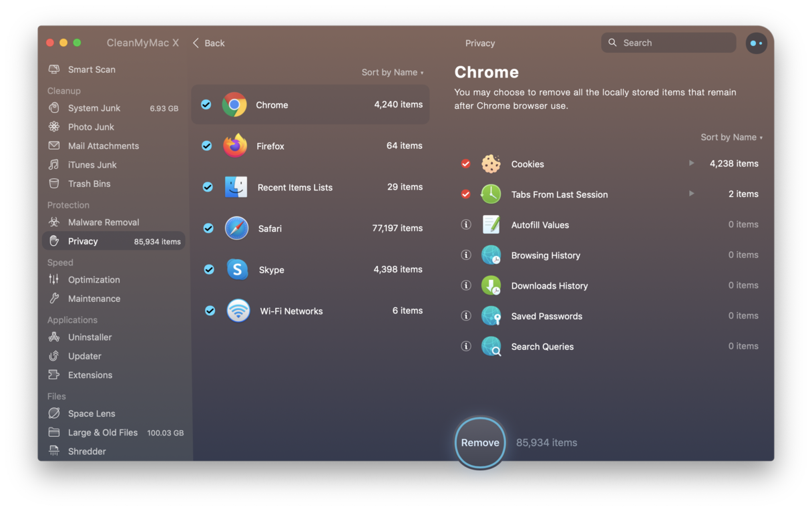This screenshot has width=812, height=511.
Task: Click the Optimization sliders icon
Action: (54, 280)
